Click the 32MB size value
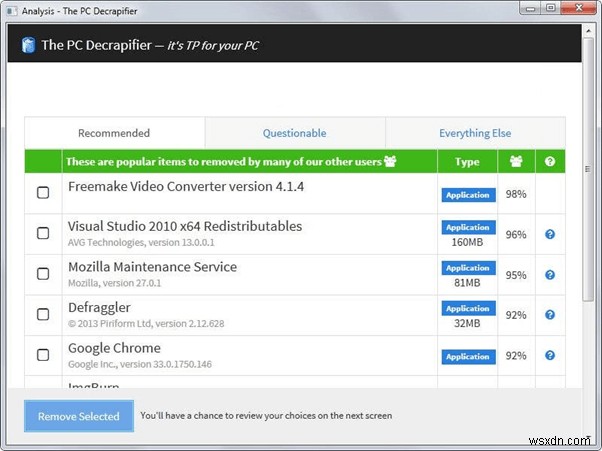Image resolution: width=602 pixels, height=451 pixels. point(467,323)
